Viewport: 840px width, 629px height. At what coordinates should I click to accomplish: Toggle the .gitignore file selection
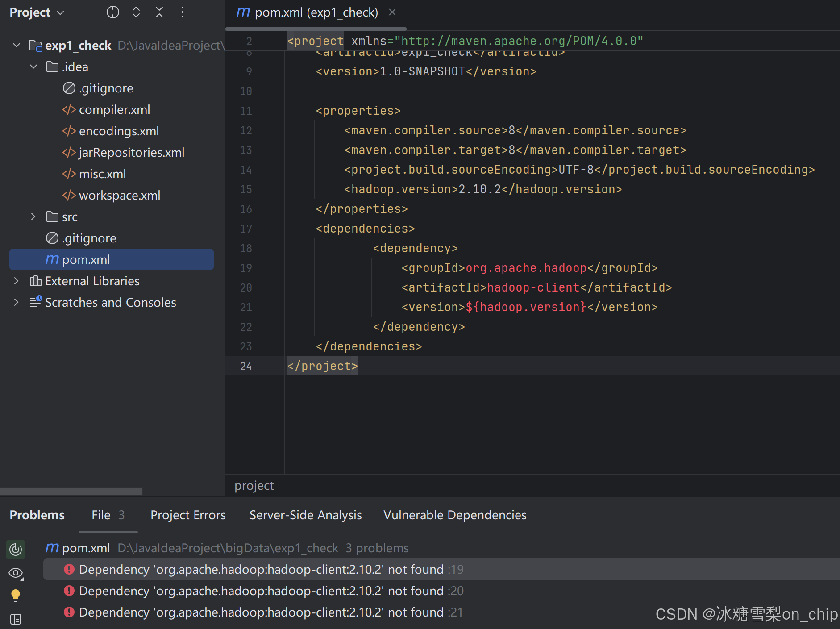(x=89, y=238)
